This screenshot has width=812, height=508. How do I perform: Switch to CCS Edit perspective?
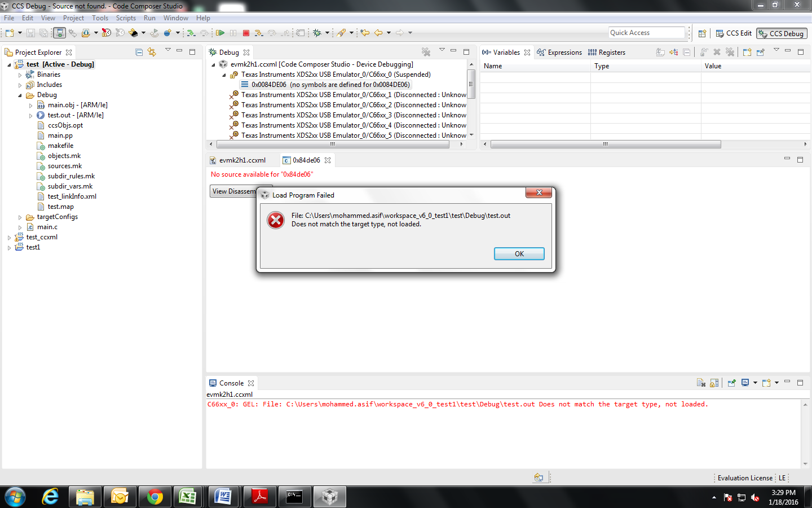tap(733, 33)
